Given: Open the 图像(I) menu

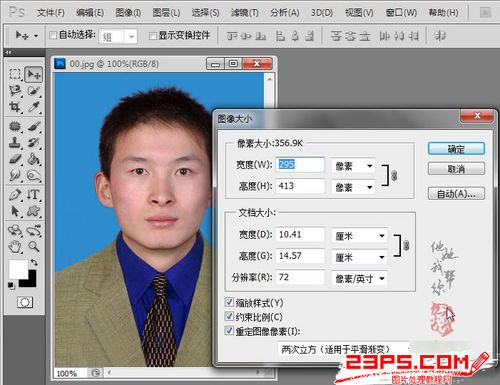Looking at the screenshot, I should (128, 13).
